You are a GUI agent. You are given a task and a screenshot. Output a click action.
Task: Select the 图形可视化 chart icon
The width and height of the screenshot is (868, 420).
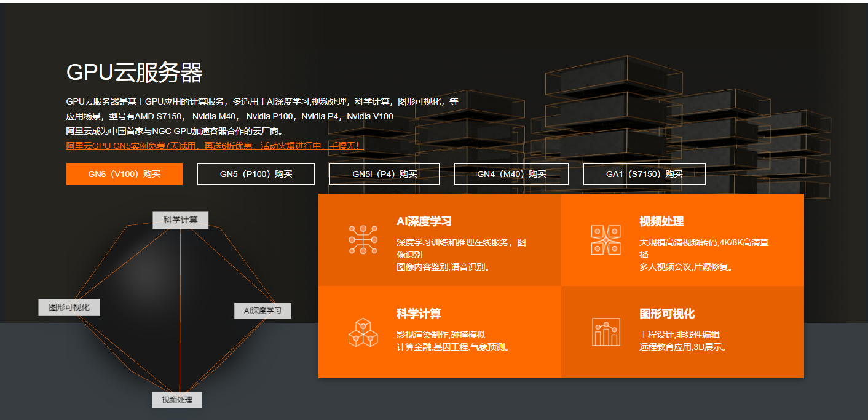pyautogui.click(x=606, y=332)
